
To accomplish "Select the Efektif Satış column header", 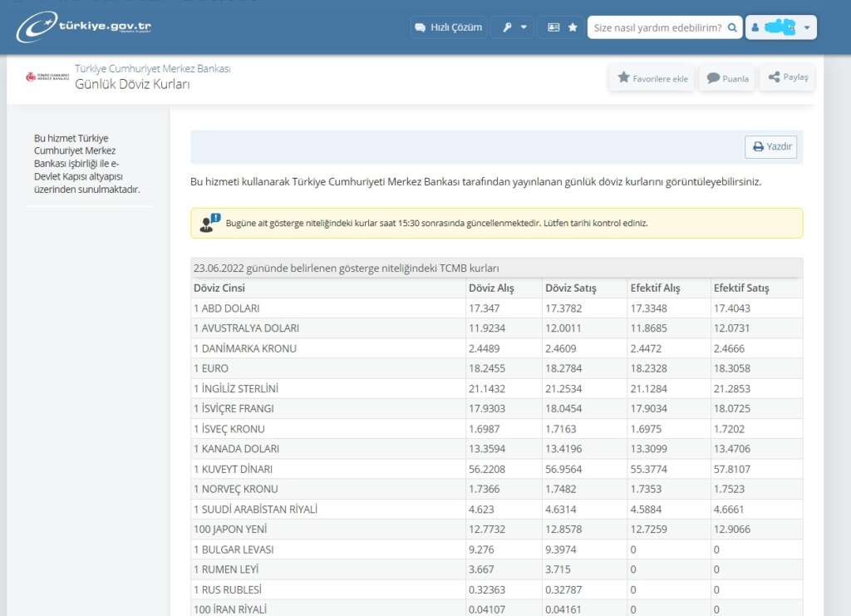I will click(740, 288).
